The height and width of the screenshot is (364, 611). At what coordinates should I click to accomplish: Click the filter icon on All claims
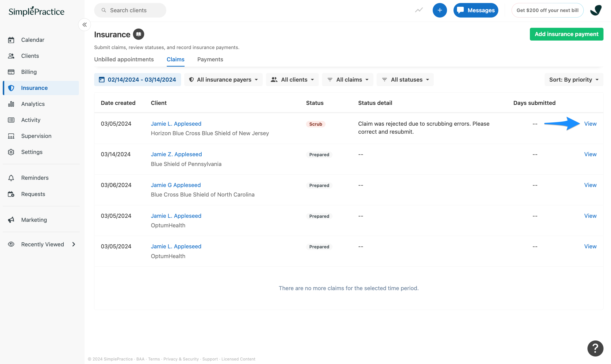point(330,80)
